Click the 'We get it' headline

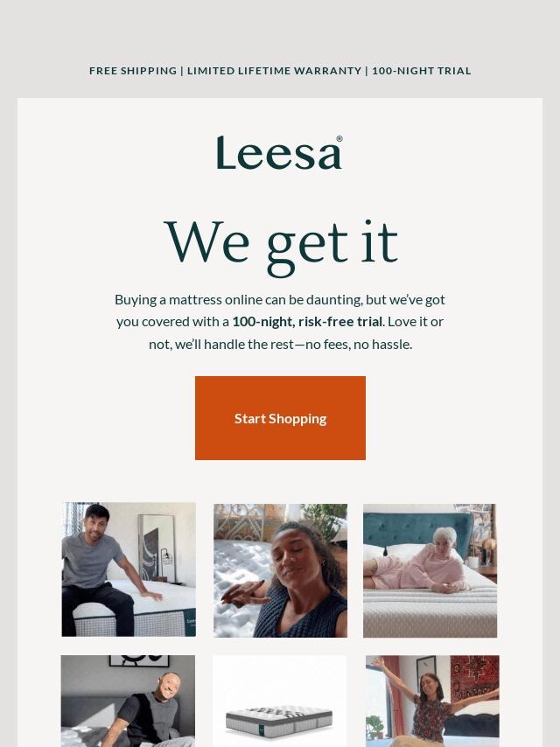280,245
